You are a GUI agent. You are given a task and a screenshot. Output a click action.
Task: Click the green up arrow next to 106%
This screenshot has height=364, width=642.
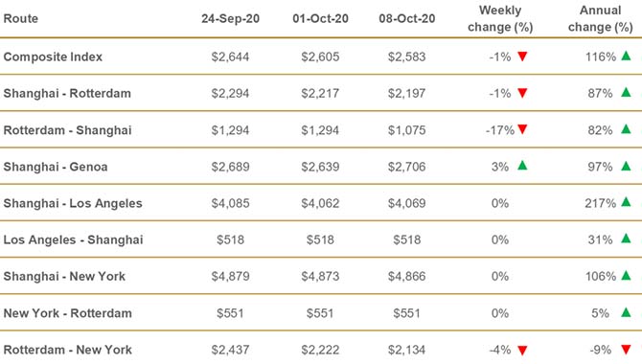626,275
